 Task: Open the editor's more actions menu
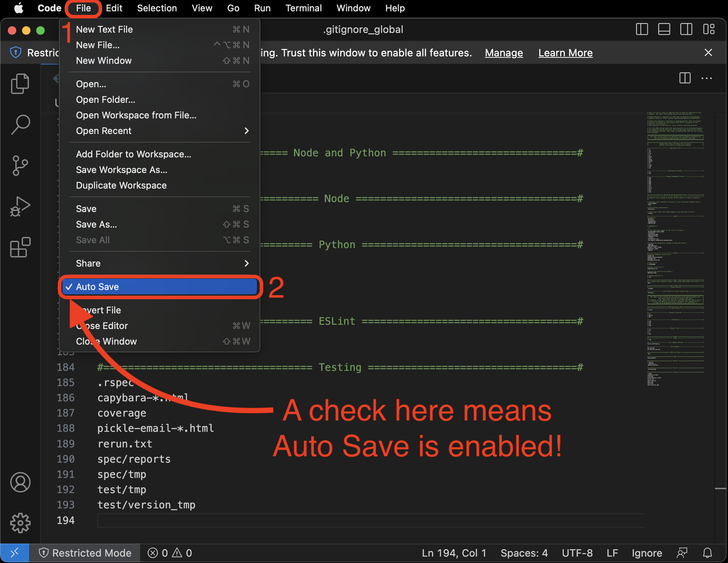[x=707, y=78]
